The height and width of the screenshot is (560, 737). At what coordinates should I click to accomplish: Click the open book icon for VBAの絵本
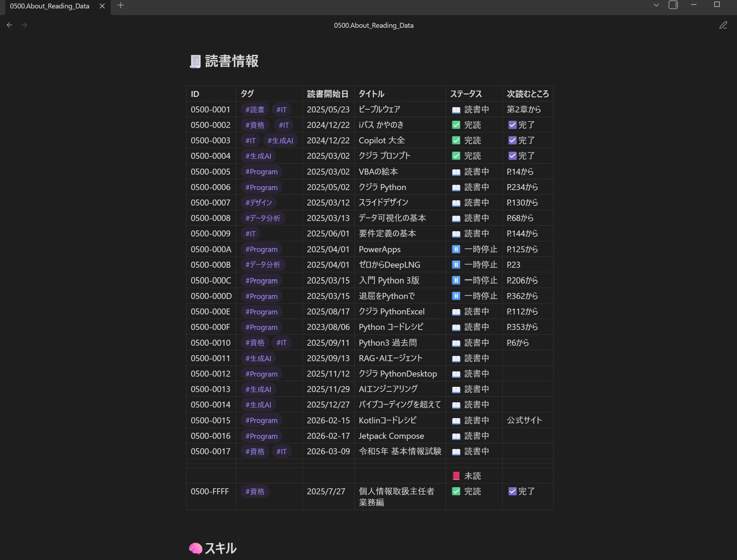pos(456,172)
